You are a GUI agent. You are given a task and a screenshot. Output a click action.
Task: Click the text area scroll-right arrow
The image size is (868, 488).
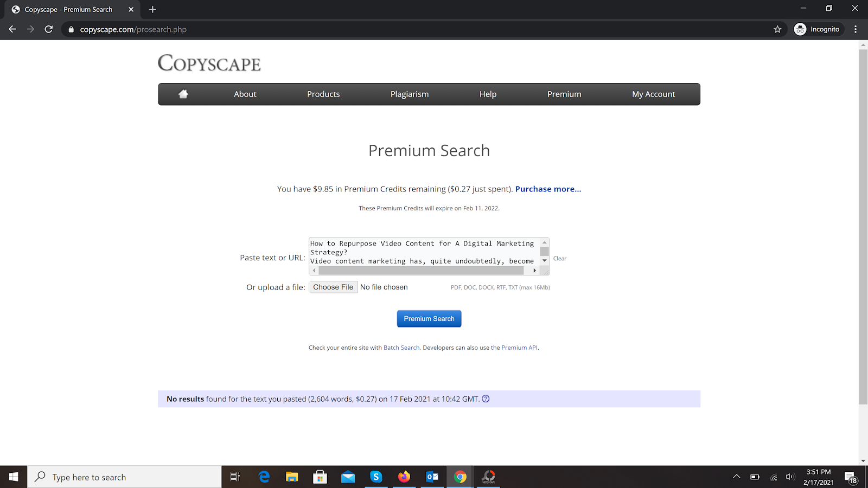click(535, 270)
